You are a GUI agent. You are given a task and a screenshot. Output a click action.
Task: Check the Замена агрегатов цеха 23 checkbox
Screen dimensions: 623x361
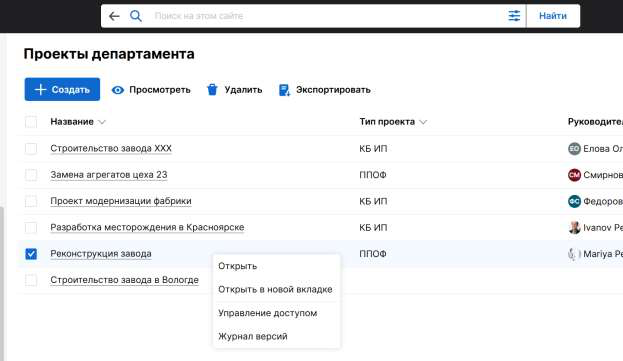(x=31, y=175)
